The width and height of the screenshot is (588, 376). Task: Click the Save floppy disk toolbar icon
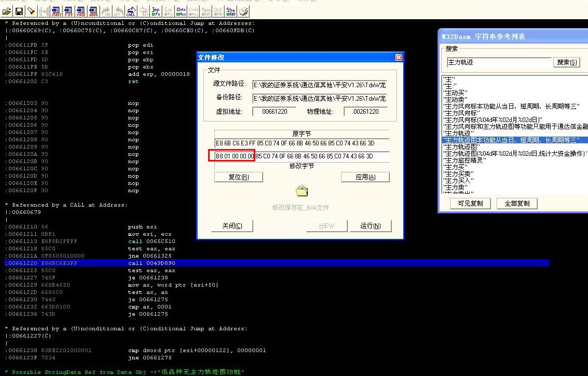19,11
